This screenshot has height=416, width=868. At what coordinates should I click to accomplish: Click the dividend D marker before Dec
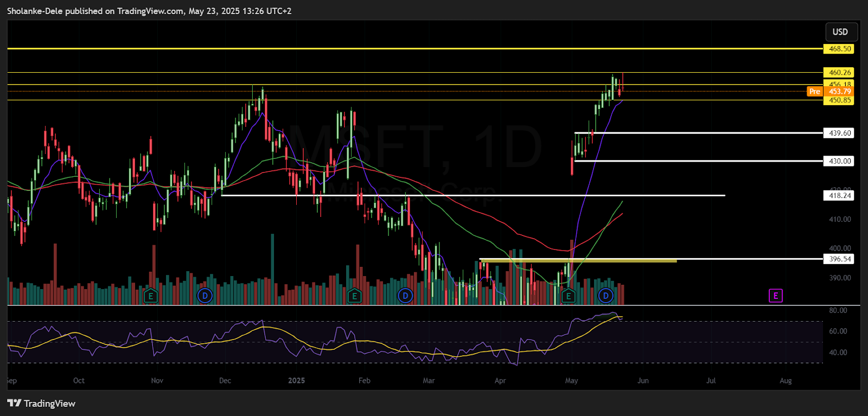205,296
